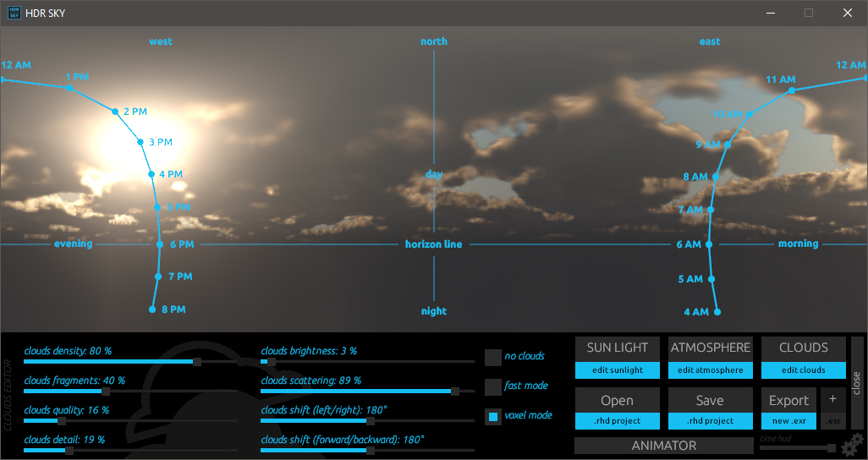Select the 7 AM sun position marker

pyautogui.click(x=711, y=210)
